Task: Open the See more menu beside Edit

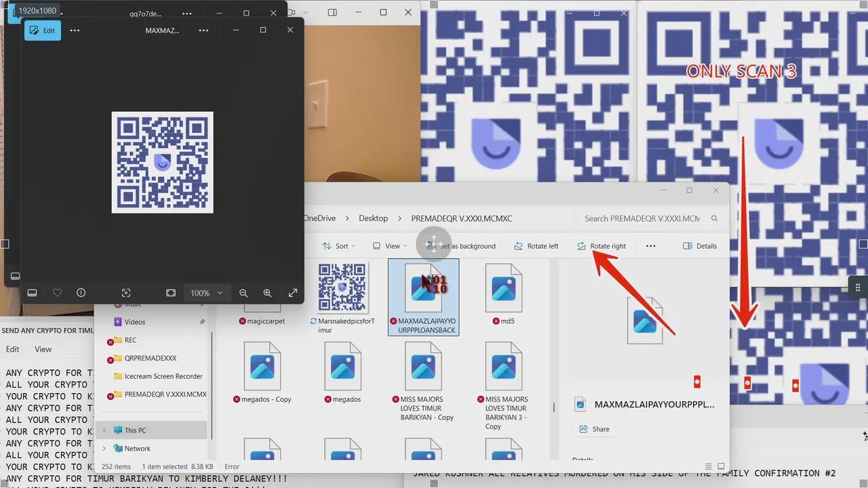Action: click(x=75, y=30)
